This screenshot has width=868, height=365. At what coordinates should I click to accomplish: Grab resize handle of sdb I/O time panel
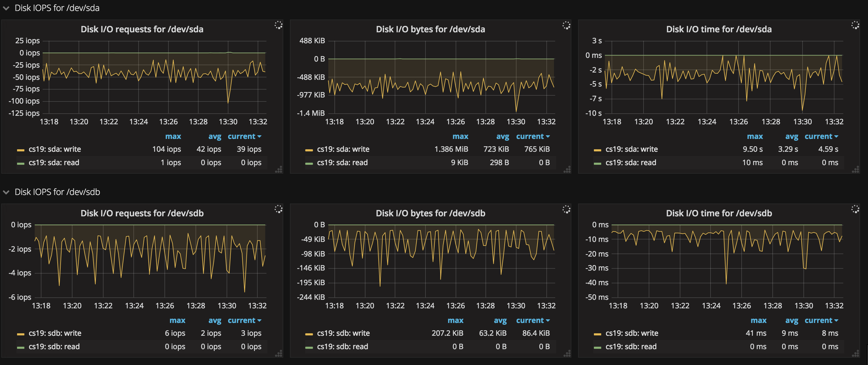(x=856, y=353)
